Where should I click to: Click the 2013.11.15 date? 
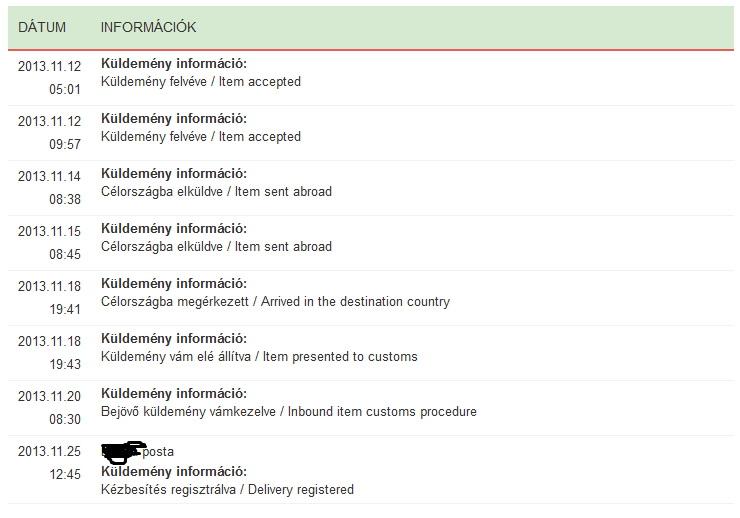click(50, 232)
